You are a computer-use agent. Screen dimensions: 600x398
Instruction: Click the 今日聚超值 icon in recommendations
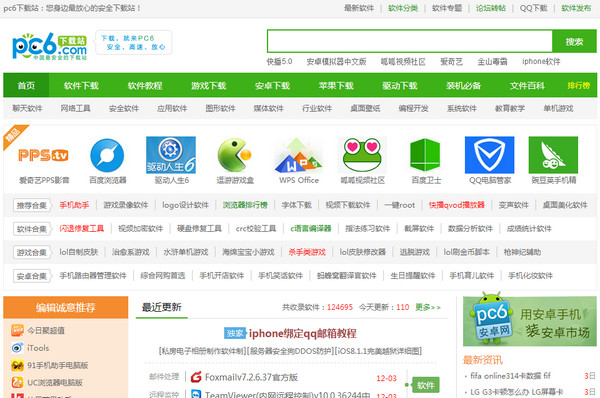[x=17, y=330]
